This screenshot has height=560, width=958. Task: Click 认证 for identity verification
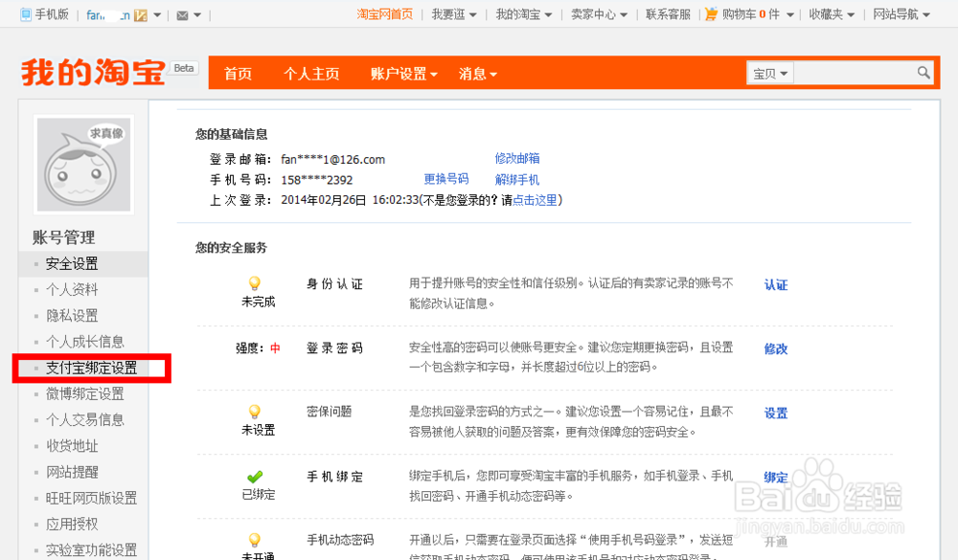pyautogui.click(x=776, y=284)
